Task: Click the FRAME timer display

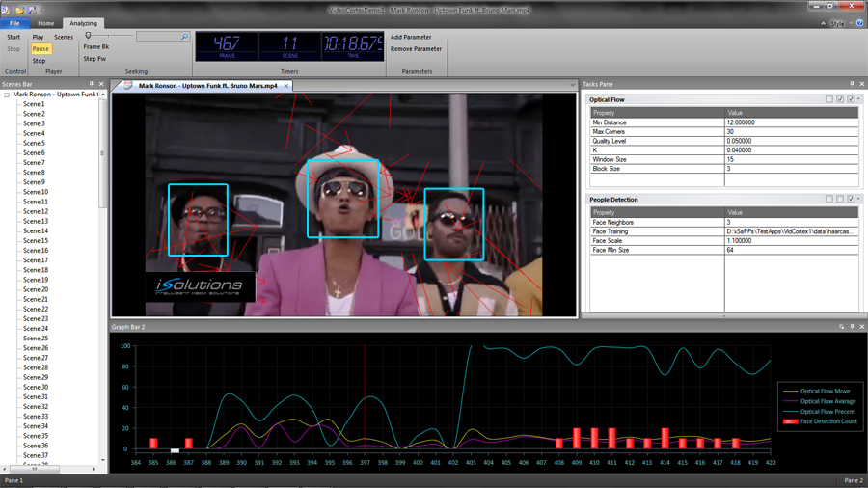Action: point(227,46)
